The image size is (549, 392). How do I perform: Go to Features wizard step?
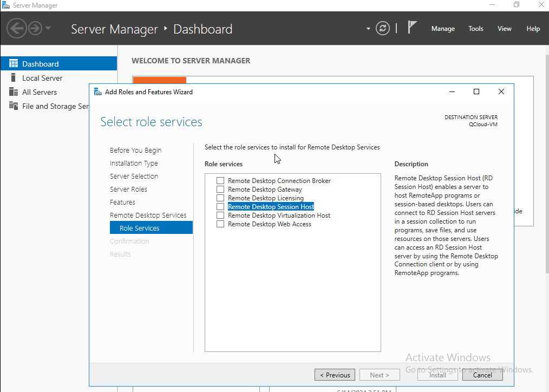(122, 202)
